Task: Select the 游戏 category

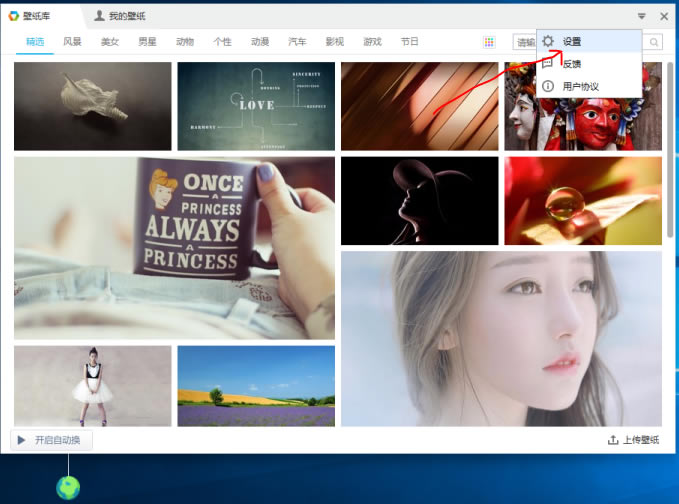Action: click(372, 42)
